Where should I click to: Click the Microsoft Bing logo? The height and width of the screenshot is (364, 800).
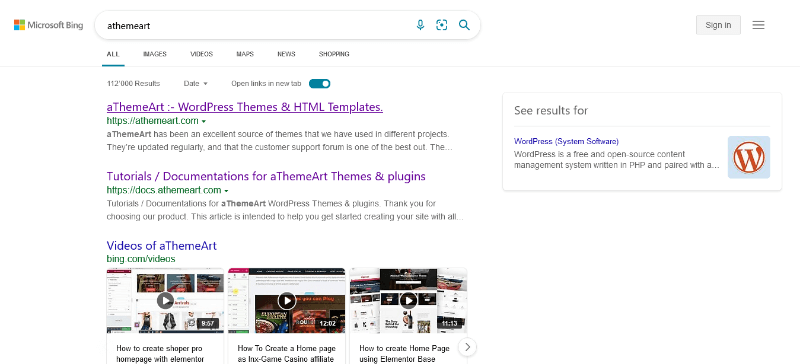tap(48, 25)
